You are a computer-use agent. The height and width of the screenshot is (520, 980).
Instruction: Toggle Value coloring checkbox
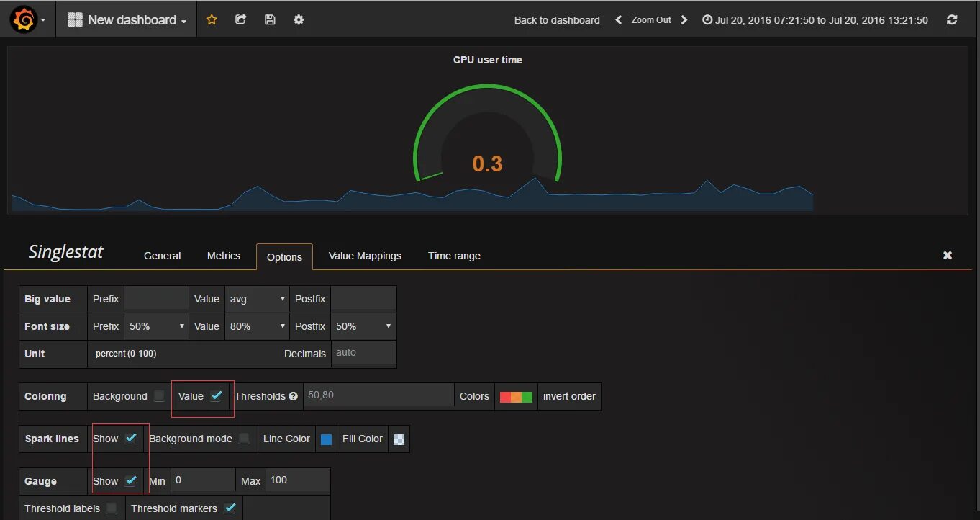pos(216,395)
